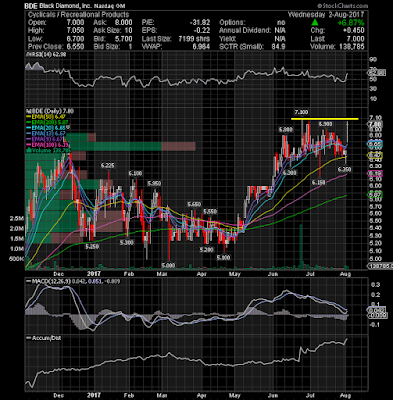Click the StockCharts.com copyright watermark
This screenshot has width=393, height=400.
tap(343, 6)
